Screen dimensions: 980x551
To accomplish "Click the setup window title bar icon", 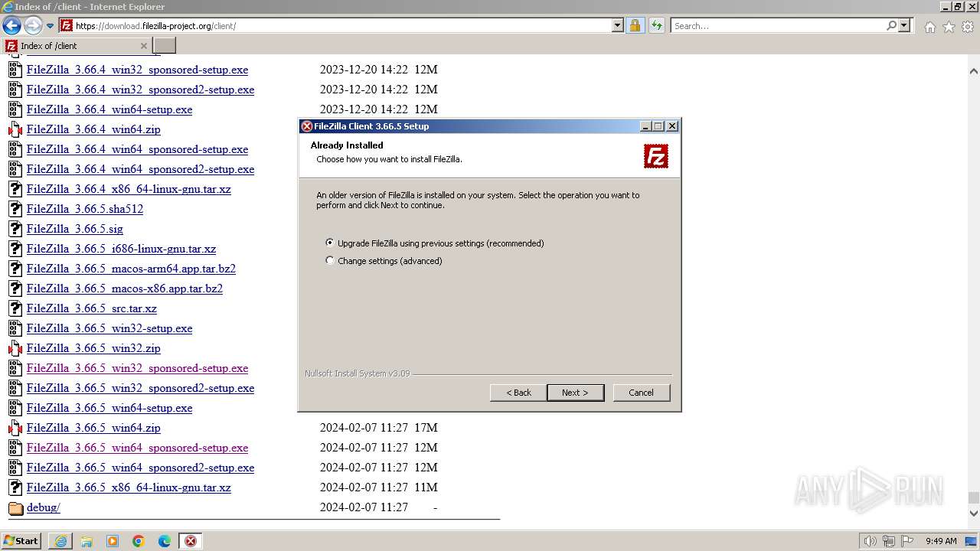I will pyautogui.click(x=306, y=126).
